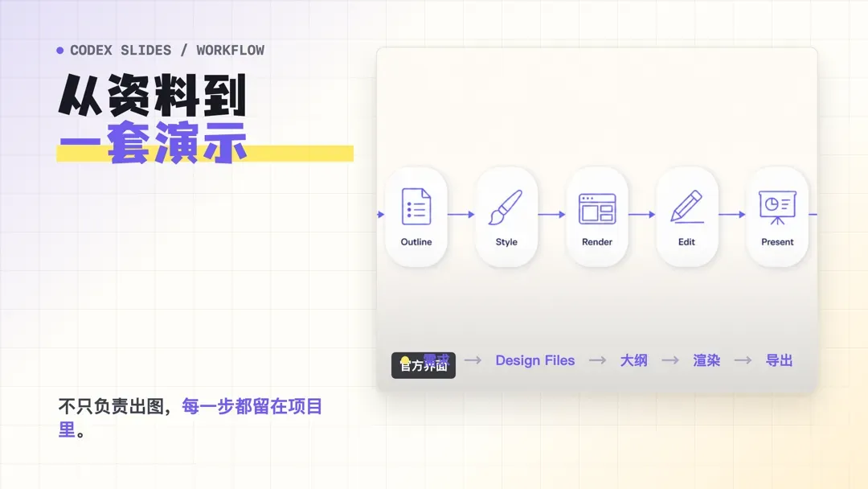This screenshot has width=868, height=489.
Task: Click the arrow between Render and Edit
Action: 642,214
